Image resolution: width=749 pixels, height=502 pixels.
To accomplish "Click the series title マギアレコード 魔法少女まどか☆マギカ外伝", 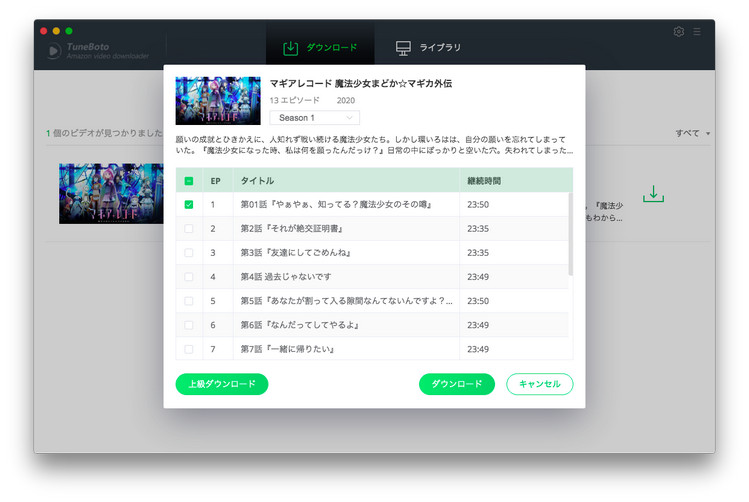I will 361,84.
